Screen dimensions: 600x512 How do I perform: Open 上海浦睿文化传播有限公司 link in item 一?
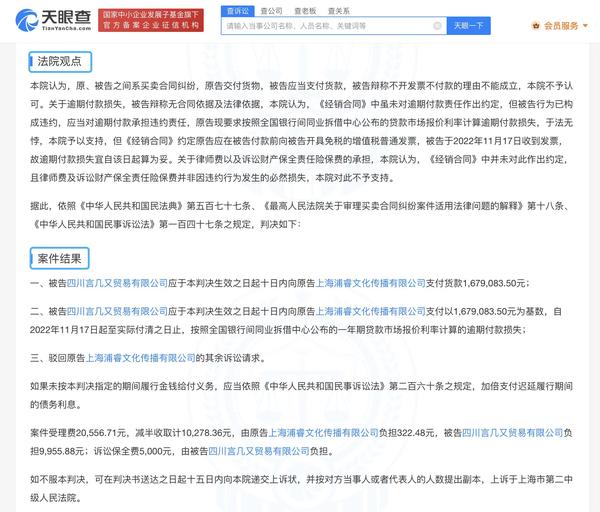pyautogui.click(x=370, y=283)
